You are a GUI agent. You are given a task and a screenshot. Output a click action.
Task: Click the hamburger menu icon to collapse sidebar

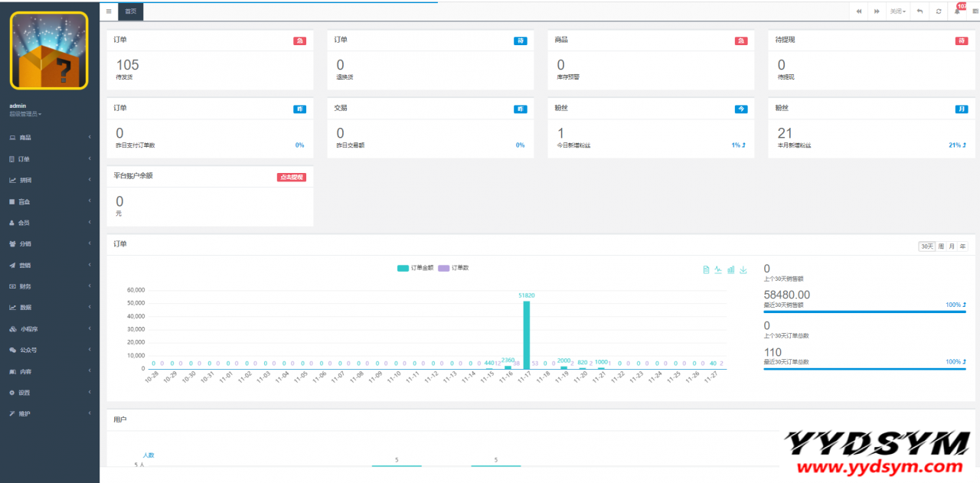pos(109,11)
